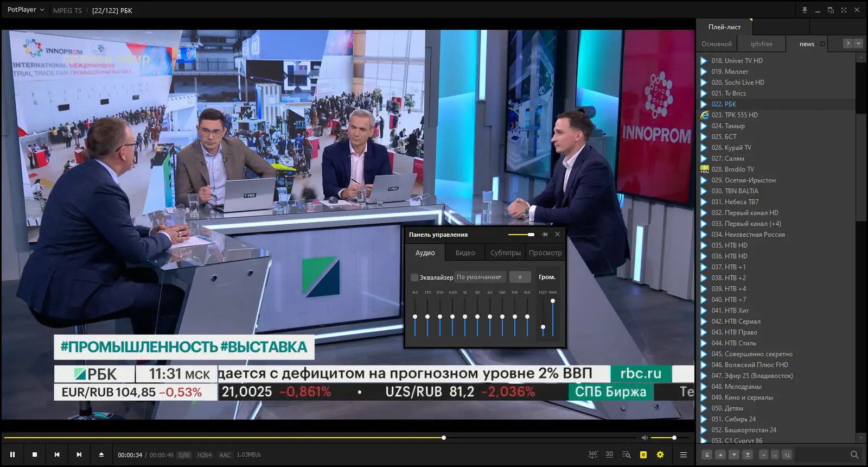Expand the playlist tabs dropdown list
This screenshot has width=868, height=467.
(858, 43)
